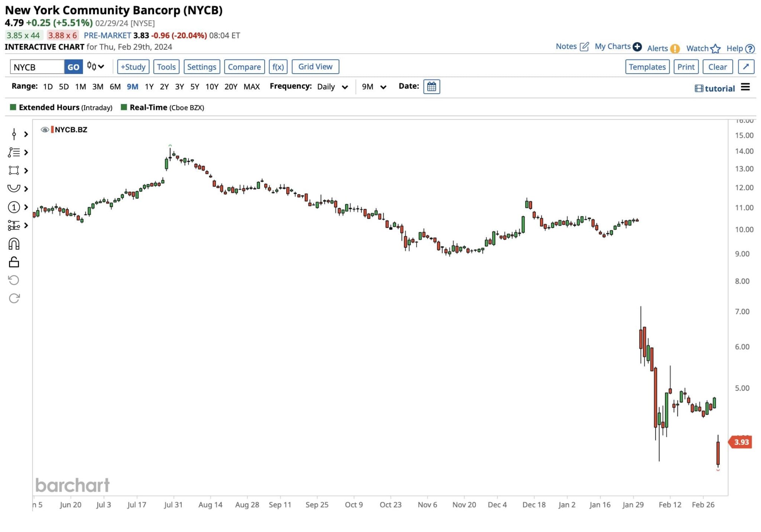Enable the magnet snap tool
Viewport: 761px width, 532px height.
coord(14,243)
